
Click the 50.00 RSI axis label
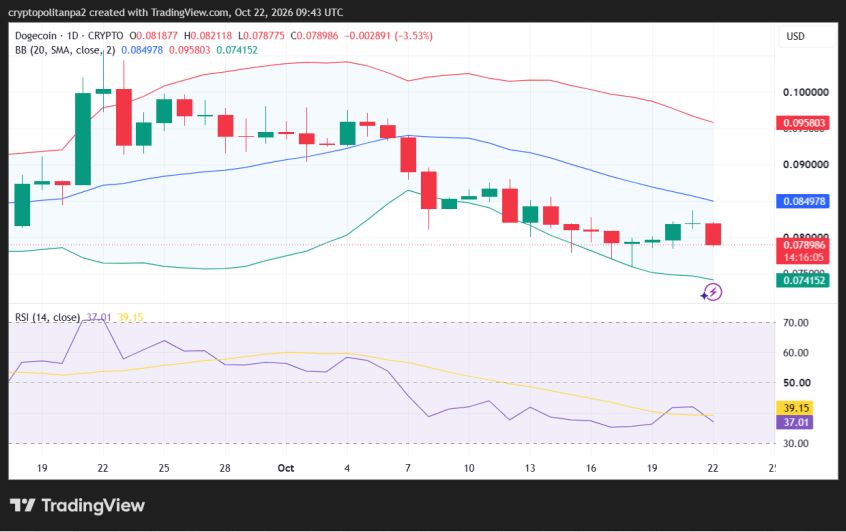point(797,383)
